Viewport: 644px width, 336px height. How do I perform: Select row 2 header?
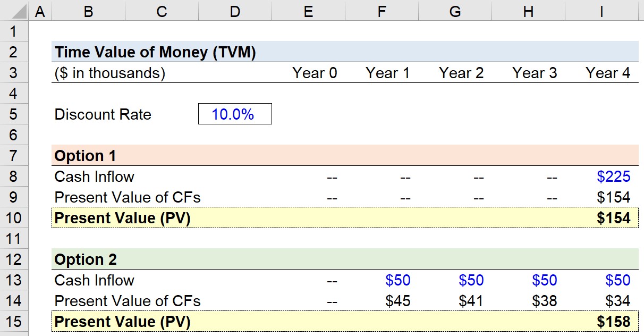[14, 52]
